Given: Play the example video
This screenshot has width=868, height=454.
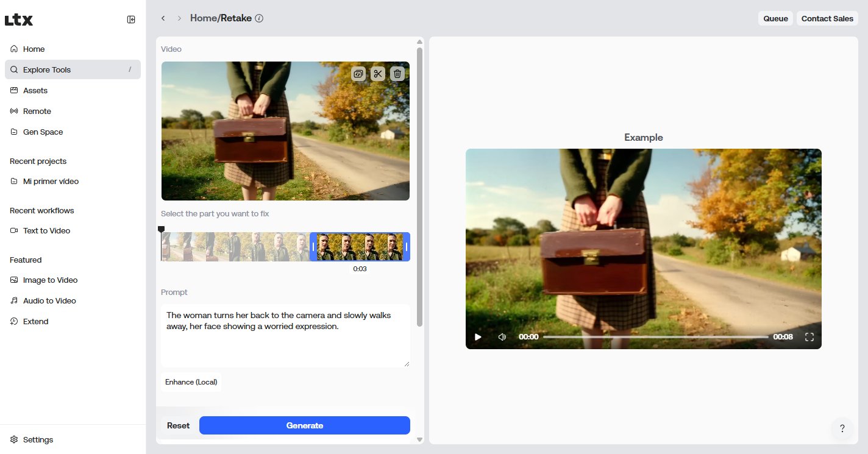Looking at the screenshot, I should 478,337.
